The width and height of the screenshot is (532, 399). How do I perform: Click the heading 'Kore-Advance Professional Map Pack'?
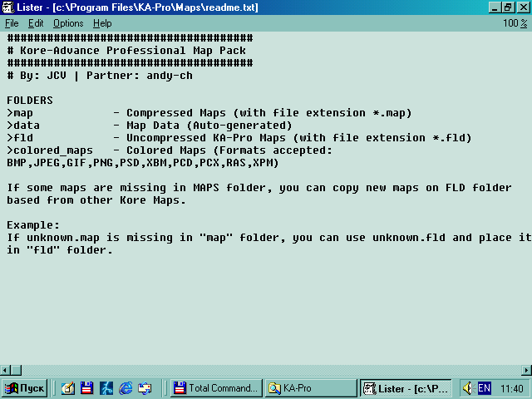(133, 51)
